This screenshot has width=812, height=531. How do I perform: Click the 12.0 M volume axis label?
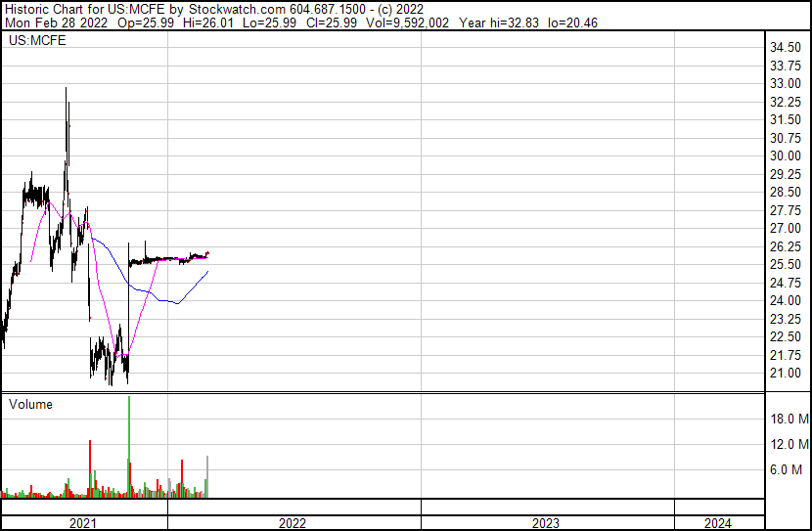click(789, 445)
